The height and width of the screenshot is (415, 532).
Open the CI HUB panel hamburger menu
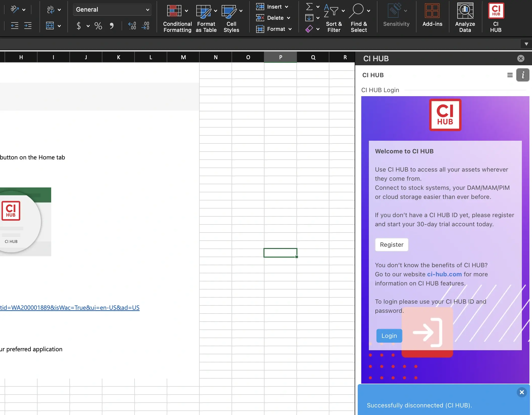(510, 75)
